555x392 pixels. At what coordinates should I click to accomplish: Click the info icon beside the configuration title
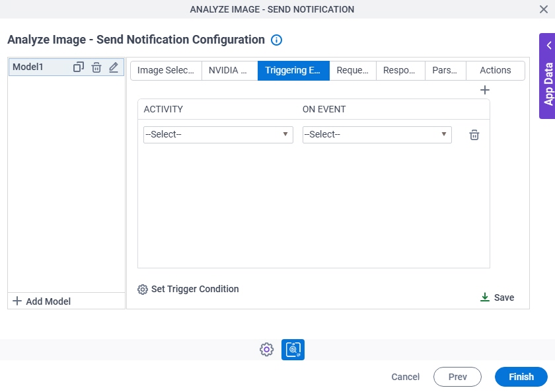[x=276, y=40]
